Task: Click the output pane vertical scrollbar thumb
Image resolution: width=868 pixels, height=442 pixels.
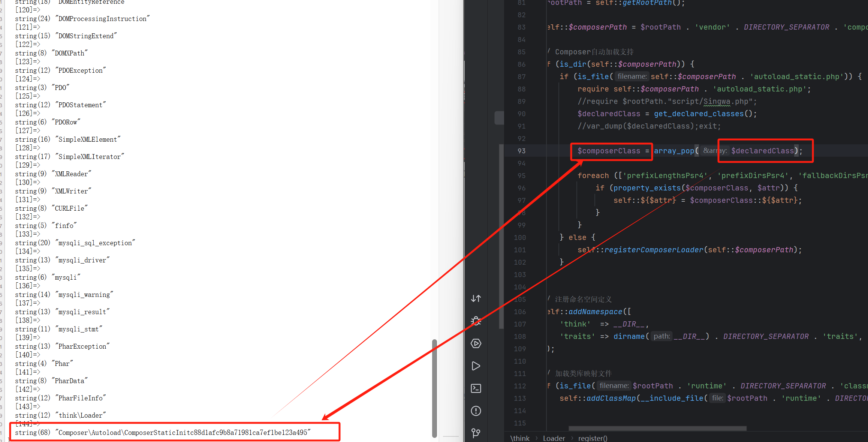Action: (434, 388)
